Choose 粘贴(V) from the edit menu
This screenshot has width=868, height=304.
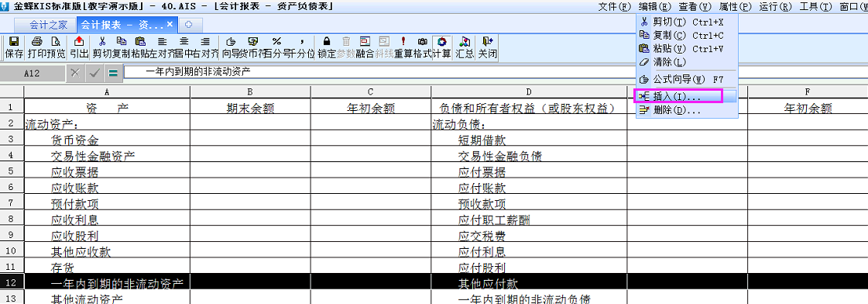click(x=688, y=49)
